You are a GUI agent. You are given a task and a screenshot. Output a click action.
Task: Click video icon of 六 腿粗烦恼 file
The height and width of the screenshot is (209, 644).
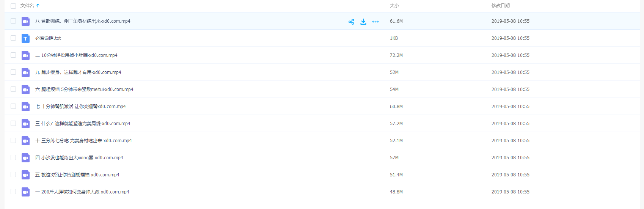click(x=25, y=90)
